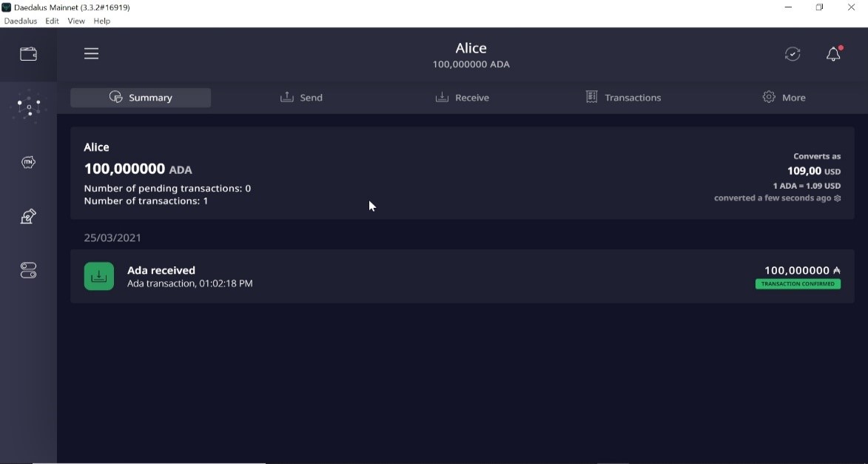This screenshot has height=464, width=868.
Task: Click Ada transaction, 01:02:18 PM text
Action: [190, 283]
